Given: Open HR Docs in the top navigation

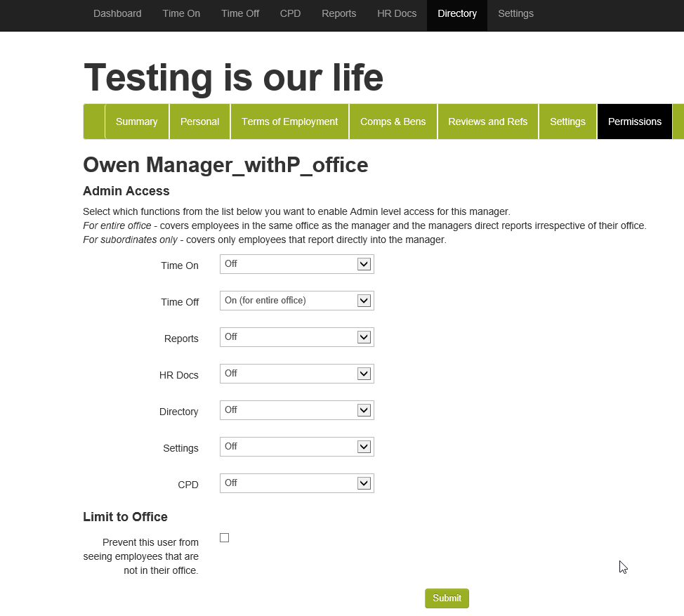Looking at the screenshot, I should point(397,13).
